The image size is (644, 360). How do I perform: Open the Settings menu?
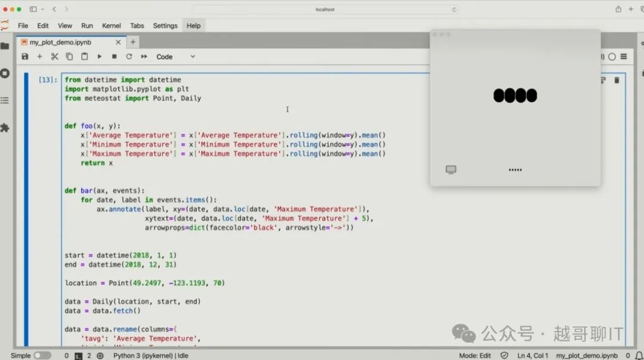165,26
